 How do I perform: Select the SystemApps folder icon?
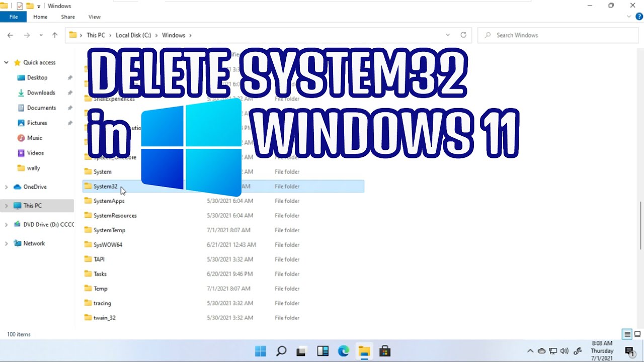pyautogui.click(x=88, y=201)
